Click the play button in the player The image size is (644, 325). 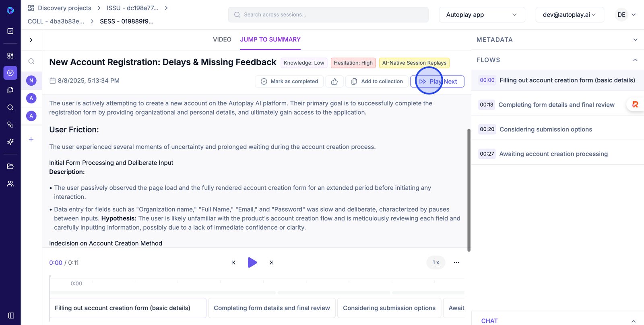pos(252,263)
